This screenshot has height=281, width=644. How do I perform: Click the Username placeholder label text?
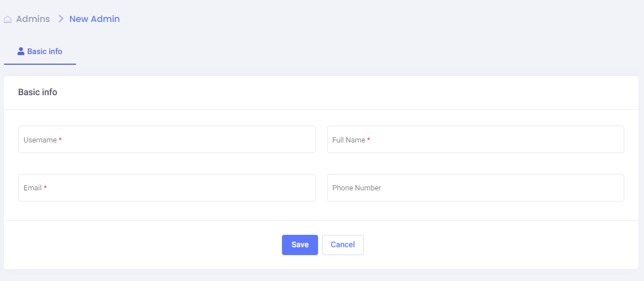39,140
